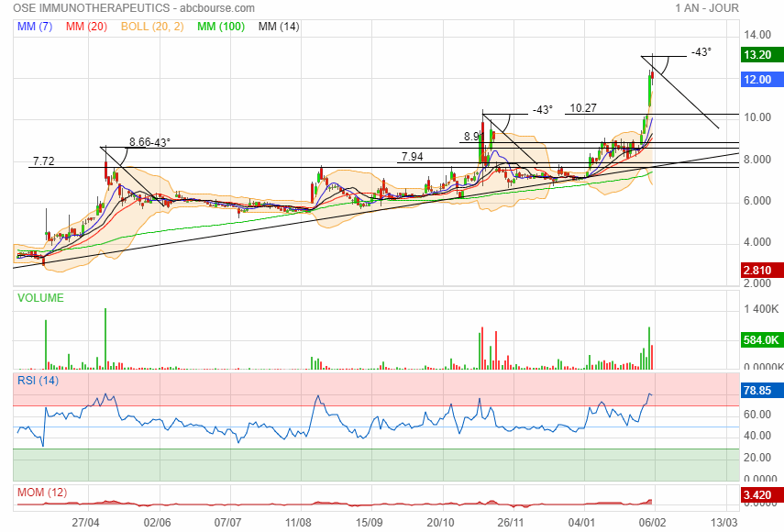Click the red 2.810 price tag

(x=758, y=271)
